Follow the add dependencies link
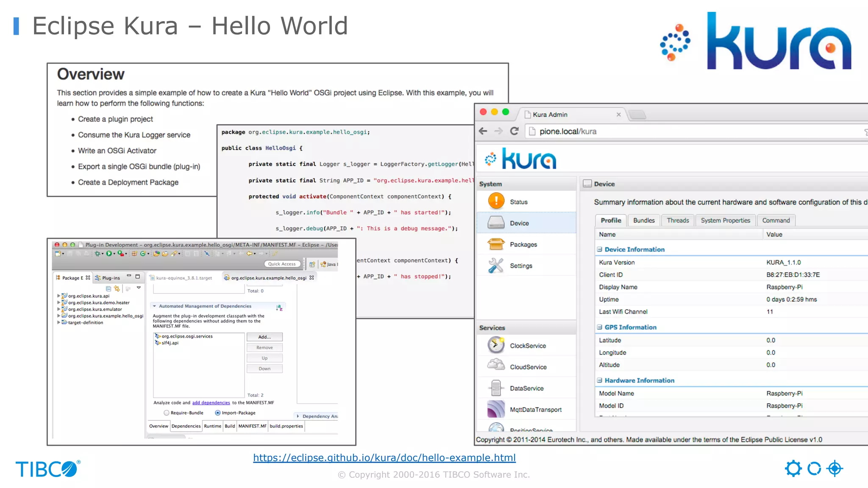Image resolution: width=868 pixels, height=488 pixels. [x=211, y=403]
